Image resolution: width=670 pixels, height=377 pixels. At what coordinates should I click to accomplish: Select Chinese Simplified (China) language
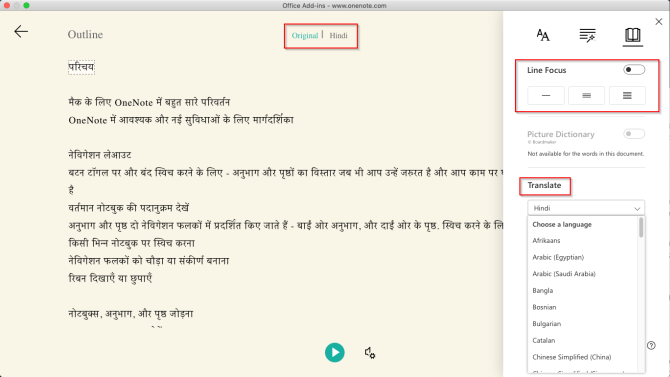[571, 357]
